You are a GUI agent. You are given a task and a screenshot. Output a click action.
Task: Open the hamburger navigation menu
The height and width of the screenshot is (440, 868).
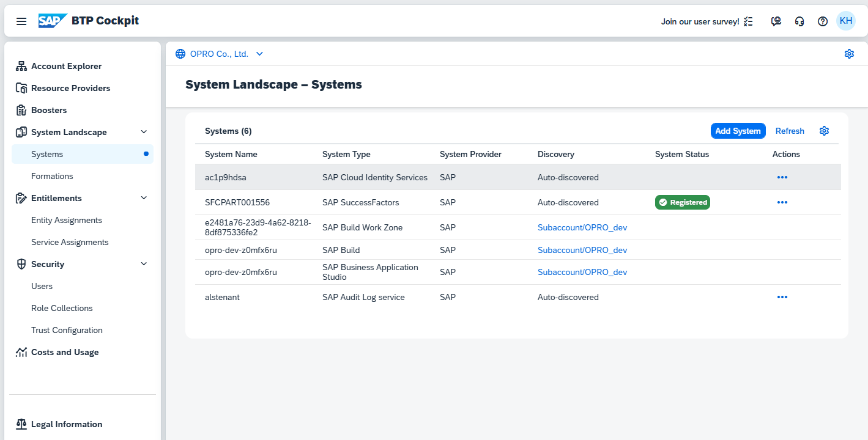click(x=21, y=21)
